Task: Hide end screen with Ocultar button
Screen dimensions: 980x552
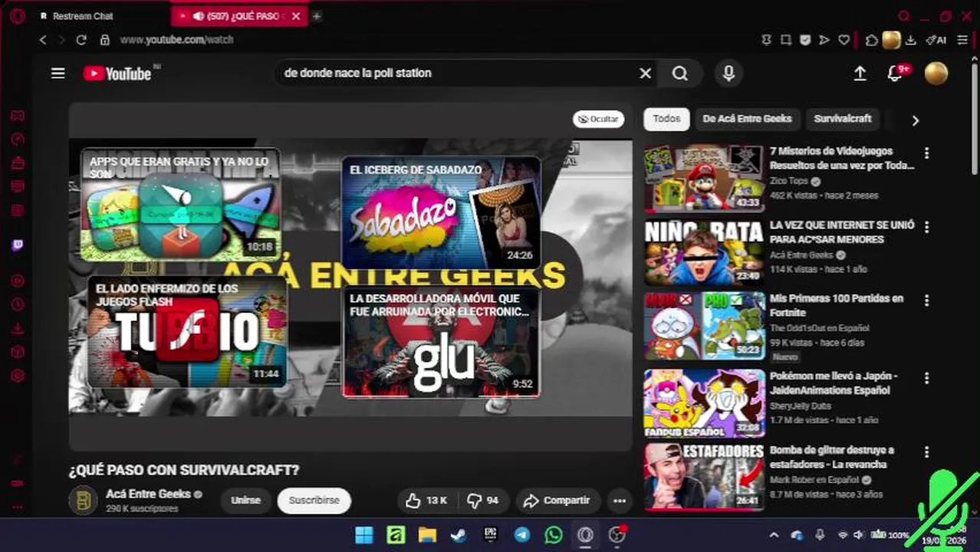Action: 598,119
